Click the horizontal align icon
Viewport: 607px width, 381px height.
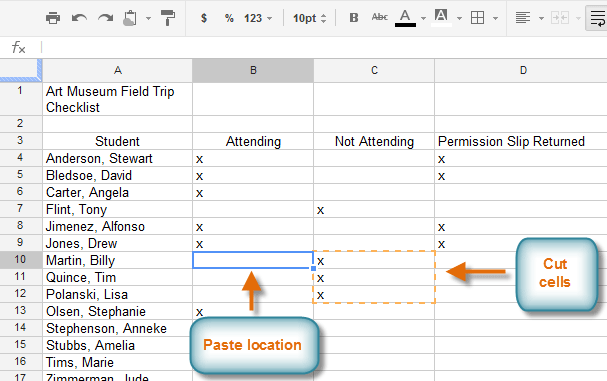523,18
